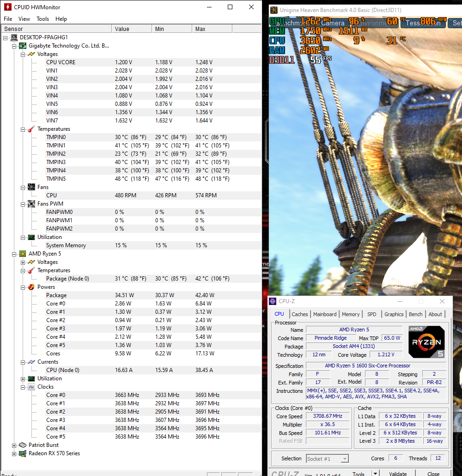Click the Currents icon in the sensor tree
This screenshot has width=462, height=476.
(31, 362)
